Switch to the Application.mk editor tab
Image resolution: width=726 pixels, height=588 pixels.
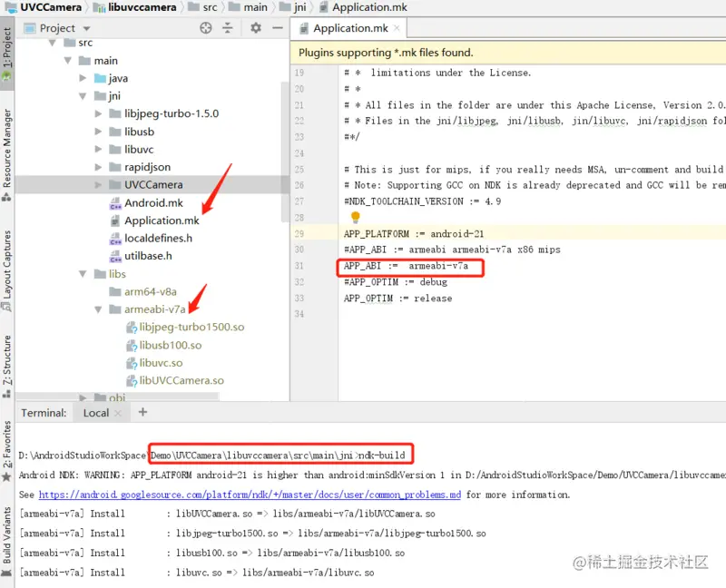350,28
